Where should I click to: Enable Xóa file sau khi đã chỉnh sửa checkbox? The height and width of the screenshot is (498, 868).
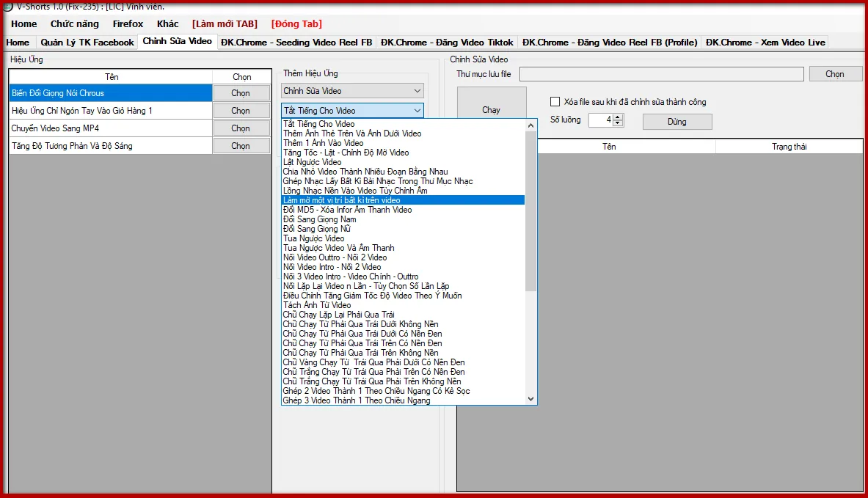point(555,102)
